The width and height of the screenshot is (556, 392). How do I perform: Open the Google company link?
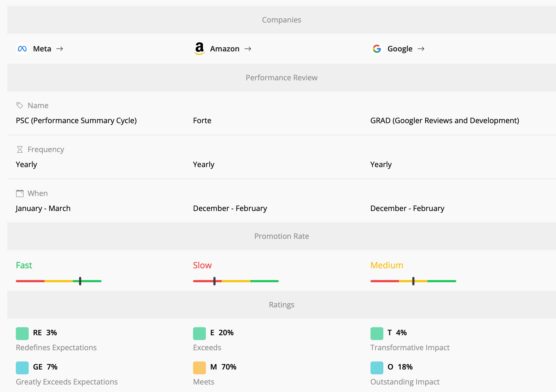(x=400, y=49)
